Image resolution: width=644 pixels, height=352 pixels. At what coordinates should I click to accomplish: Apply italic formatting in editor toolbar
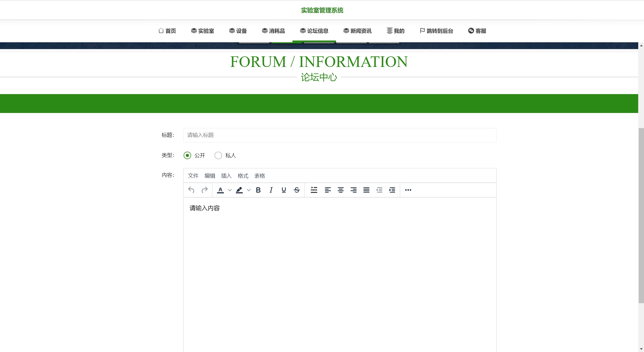click(x=271, y=190)
